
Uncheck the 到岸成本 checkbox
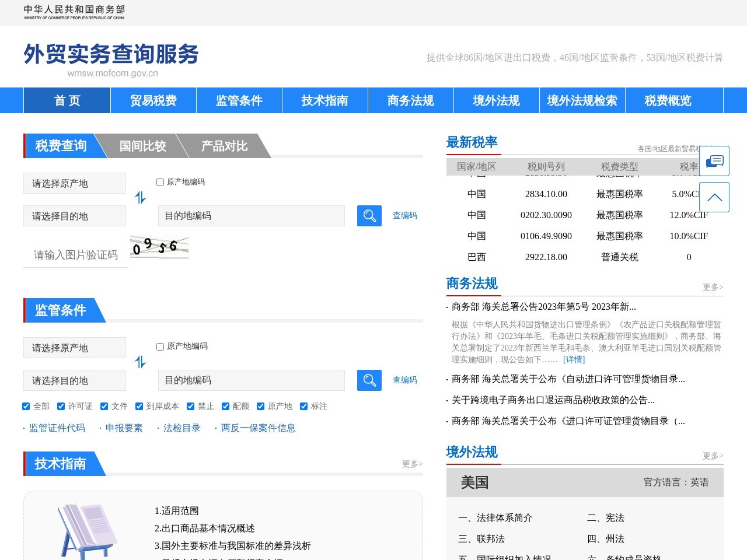pyautogui.click(x=139, y=407)
